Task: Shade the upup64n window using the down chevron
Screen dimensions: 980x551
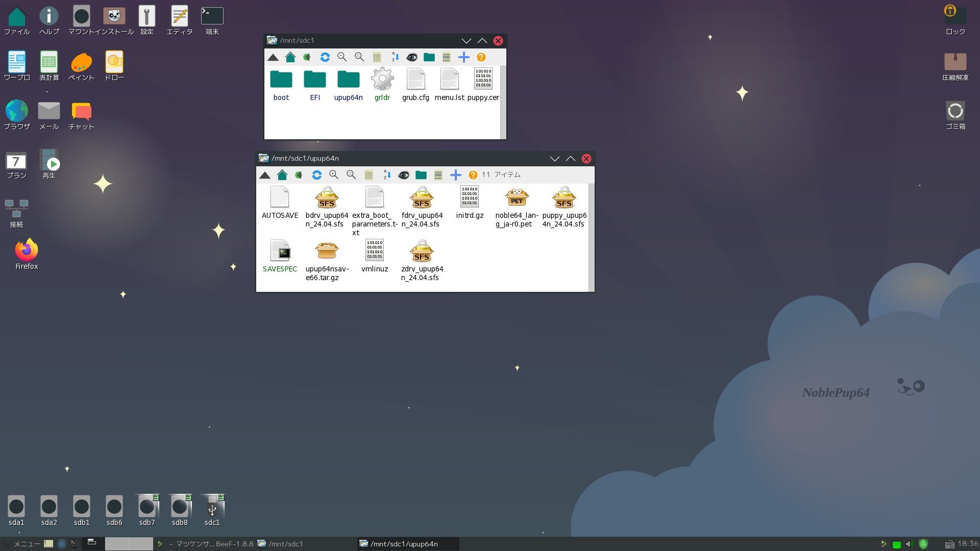Action: tap(555, 159)
